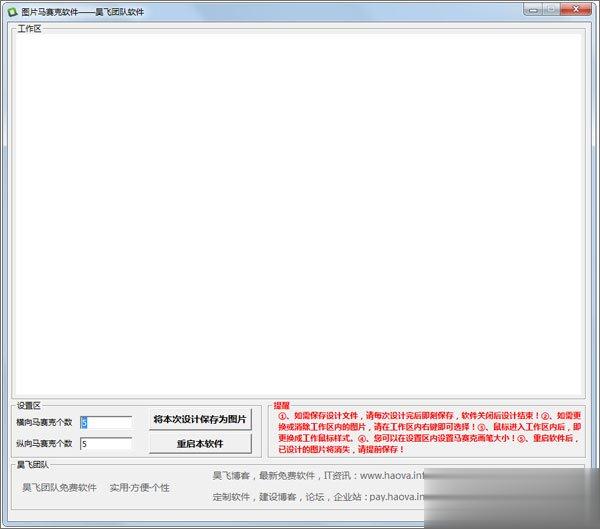Click the 纵向马赛克个数 input field
This screenshot has height=529, width=600.
pyautogui.click(x=106, y=444)
